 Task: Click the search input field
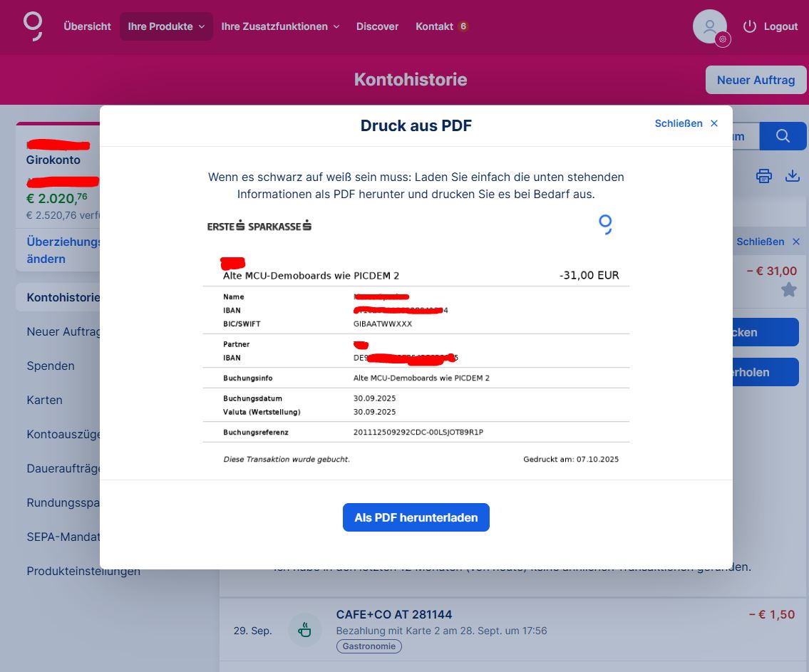(746, 136)
